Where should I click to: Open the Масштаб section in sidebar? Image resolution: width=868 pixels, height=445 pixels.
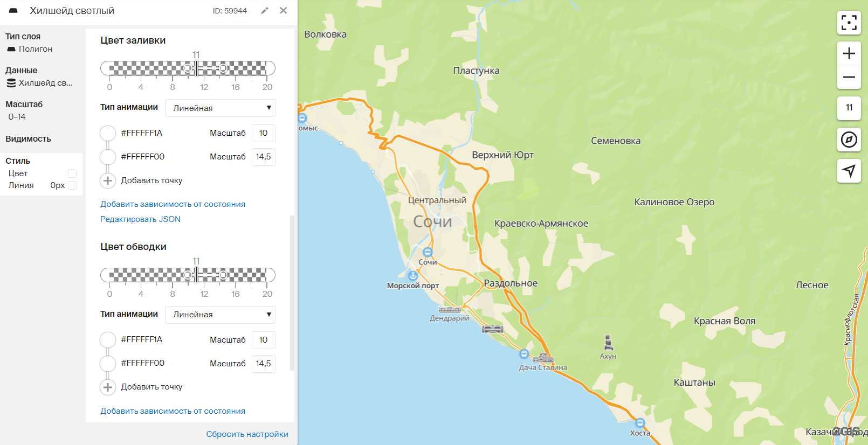24,105
